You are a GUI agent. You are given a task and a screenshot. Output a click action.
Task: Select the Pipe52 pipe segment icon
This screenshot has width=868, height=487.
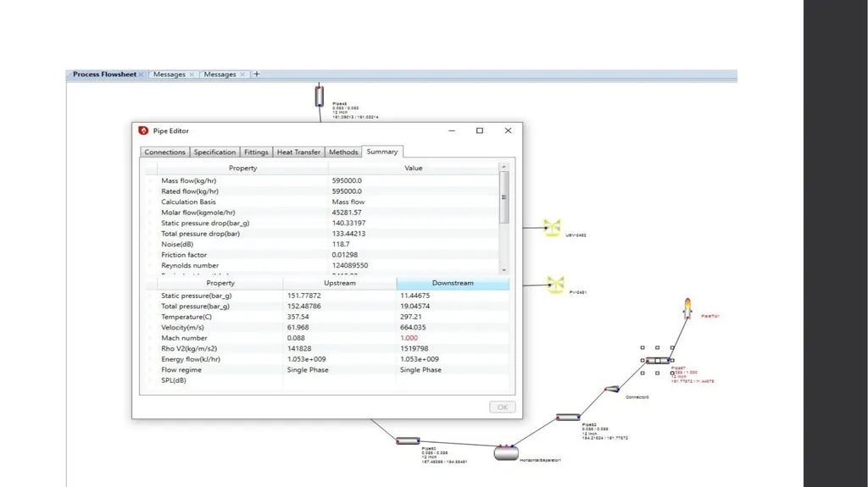[568, 418]
